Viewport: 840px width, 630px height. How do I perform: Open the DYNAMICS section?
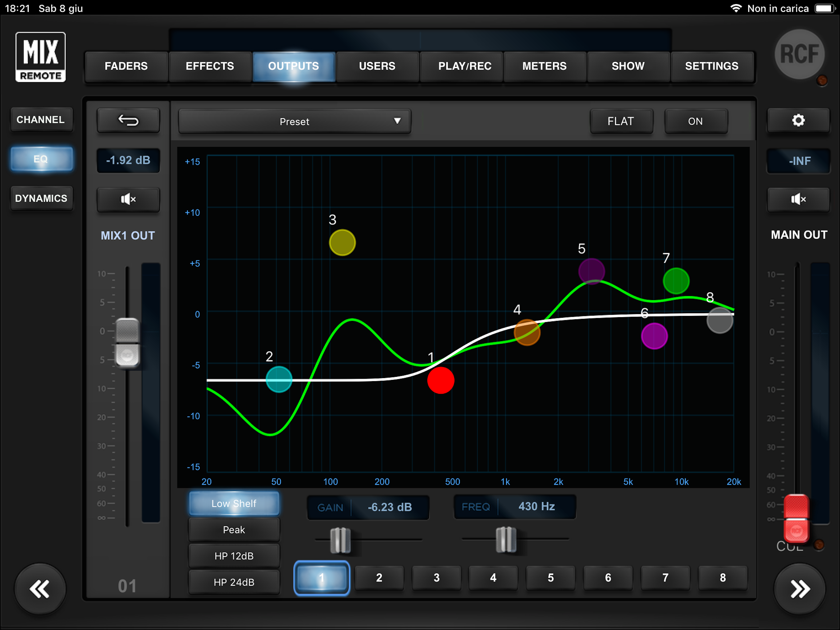[x=41, y=198]
